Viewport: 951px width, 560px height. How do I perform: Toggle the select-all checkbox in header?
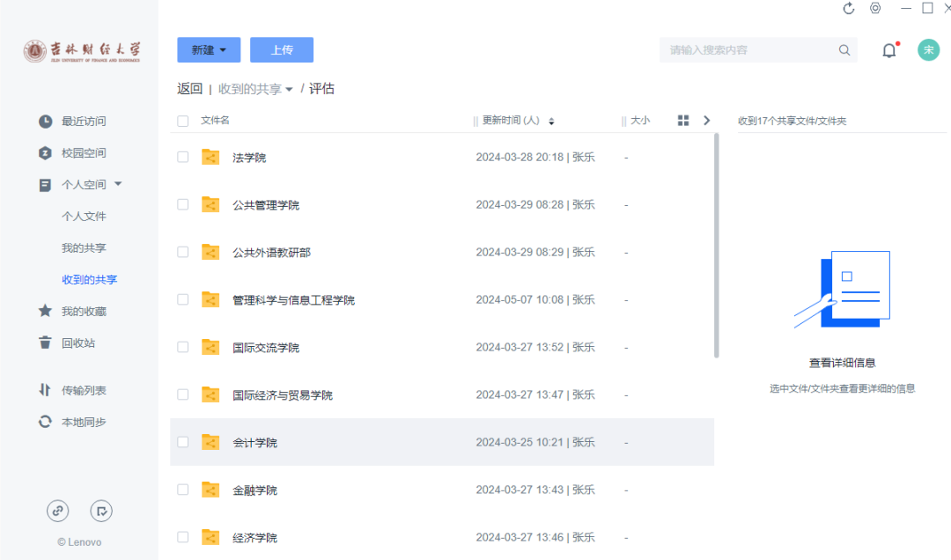click(x=183, y=121)
